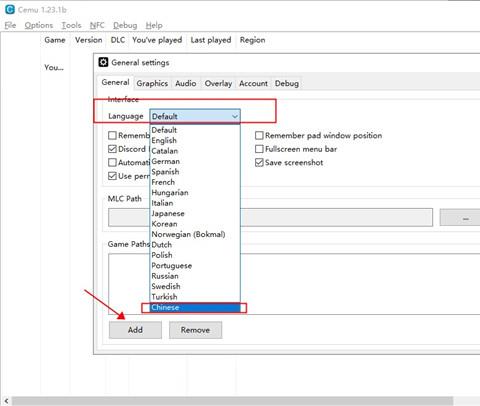The width and height of the screenshot is (480, 406).
Task: Click the Cemu app icon in title bar
Action: click(x=10, y=9)
